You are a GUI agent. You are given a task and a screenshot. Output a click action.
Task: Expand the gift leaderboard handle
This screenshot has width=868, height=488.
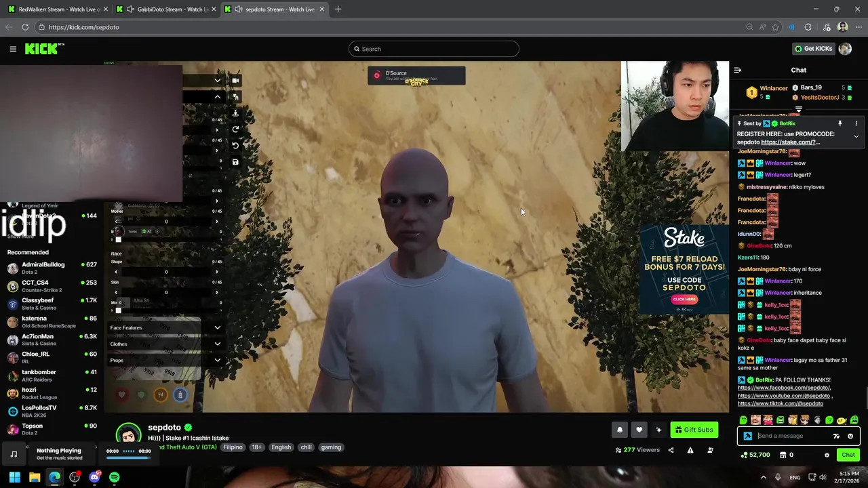[x=798, y=109]
